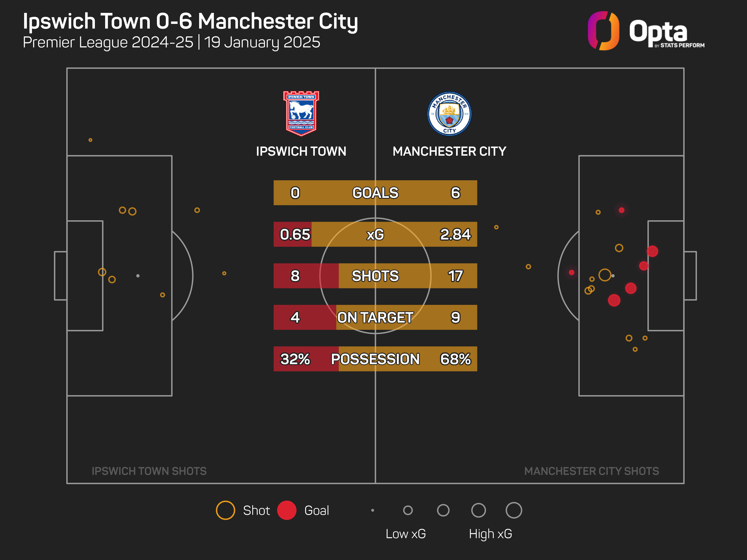
Task: Select the SHOTS stat bar label
Action: point(375,276)
